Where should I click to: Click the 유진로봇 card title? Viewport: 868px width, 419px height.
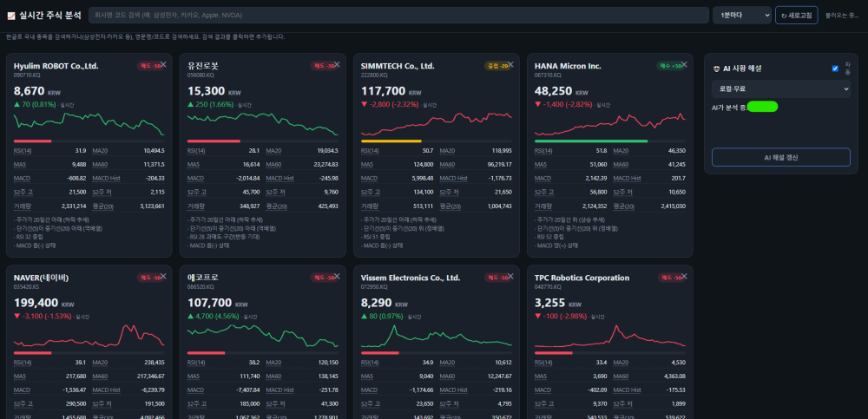coord(202,66)
